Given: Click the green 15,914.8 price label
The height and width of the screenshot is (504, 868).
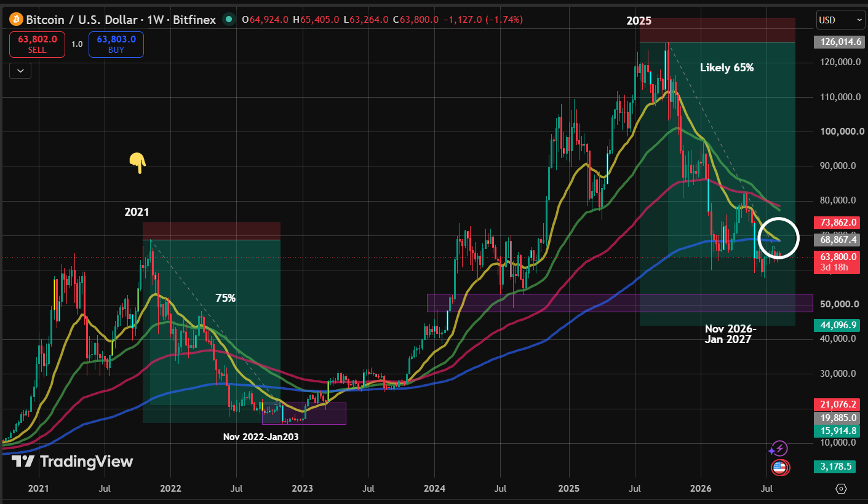Looking at the screenshot, I should 837,431.
